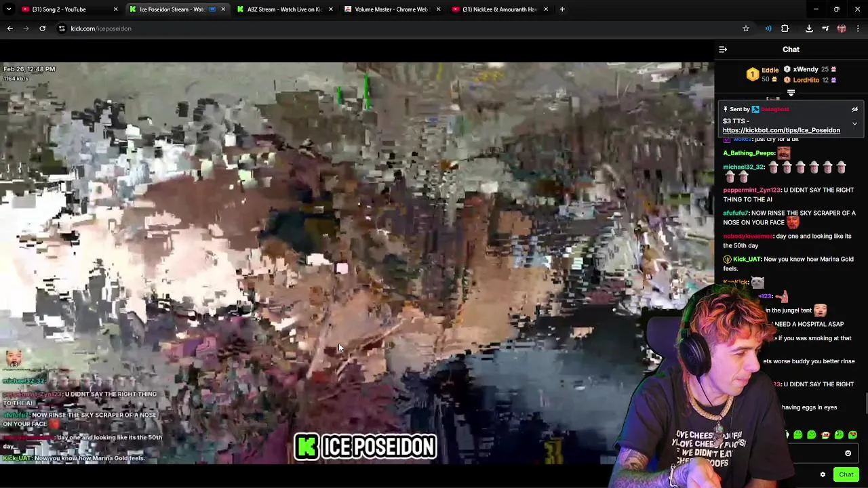
Task: Go back with the browser back arrow
Action: (9, 28)
